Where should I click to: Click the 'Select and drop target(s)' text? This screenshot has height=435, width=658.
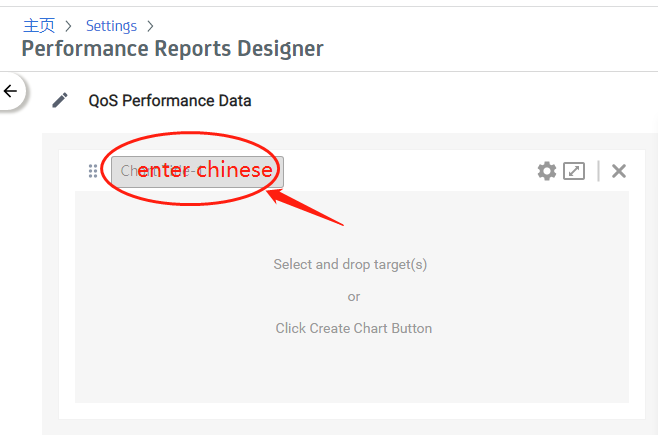350,265
